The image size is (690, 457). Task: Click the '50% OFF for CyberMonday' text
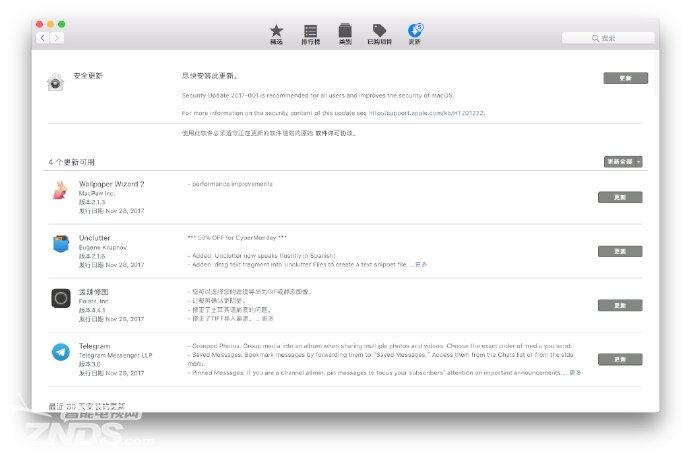pos(237,238)
